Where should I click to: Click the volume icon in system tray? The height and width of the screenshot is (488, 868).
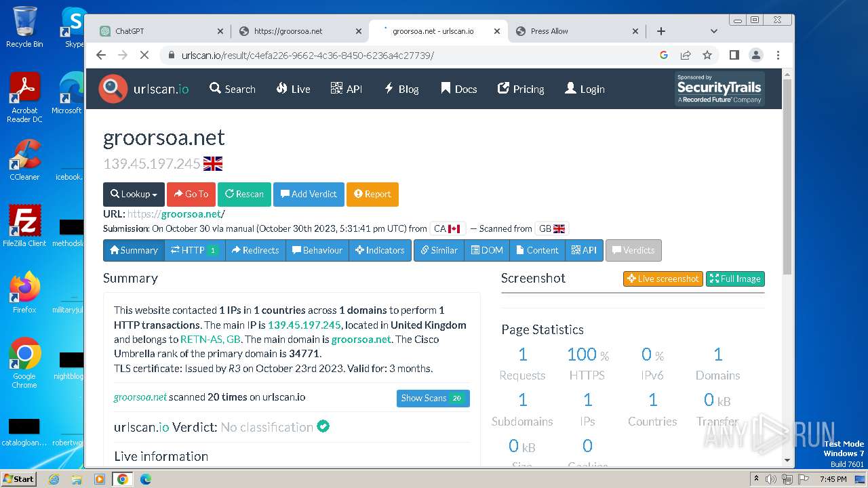772,479
